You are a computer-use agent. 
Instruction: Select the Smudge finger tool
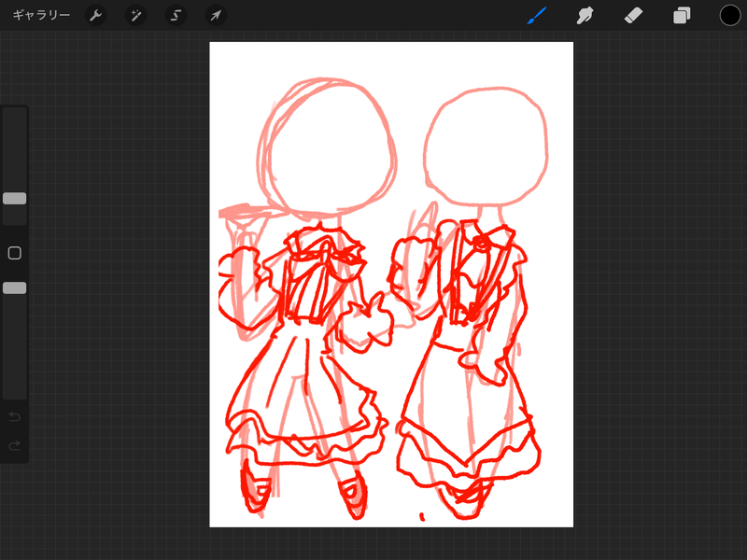(585, 15)
